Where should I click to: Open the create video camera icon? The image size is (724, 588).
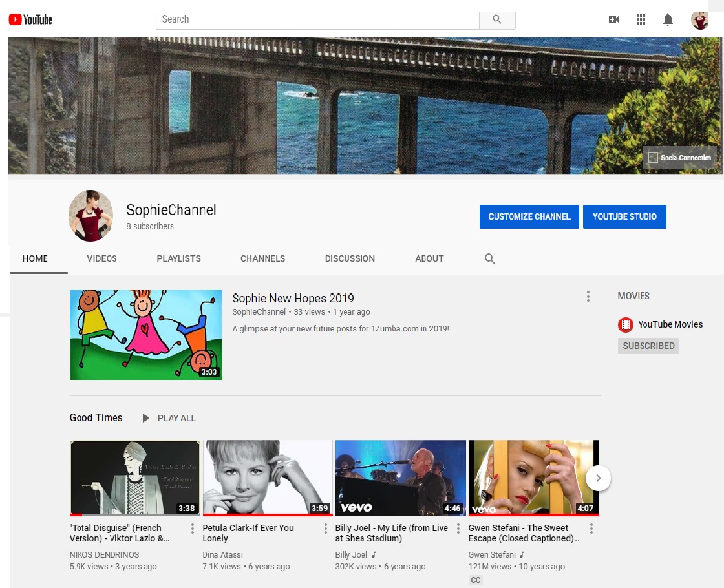(613, 19)
